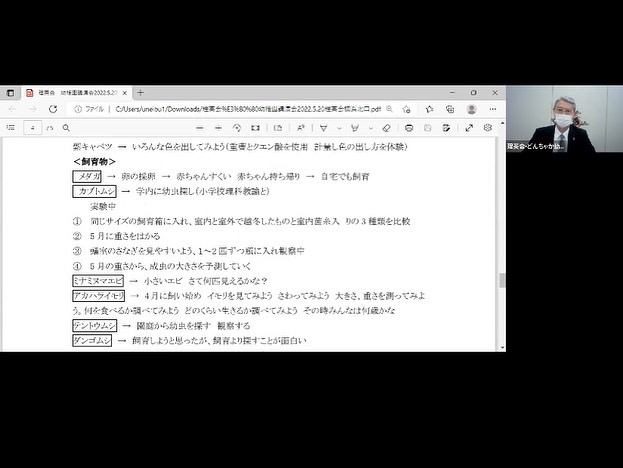Go forward to the next page
Screen dimensions: 623x468
[x=33, y=109]
